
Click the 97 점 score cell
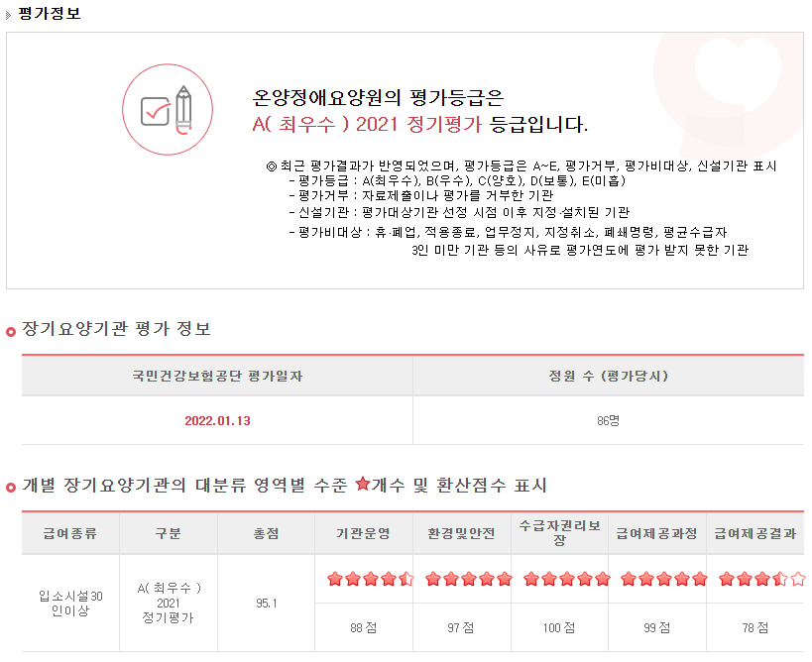click(461, 628)
